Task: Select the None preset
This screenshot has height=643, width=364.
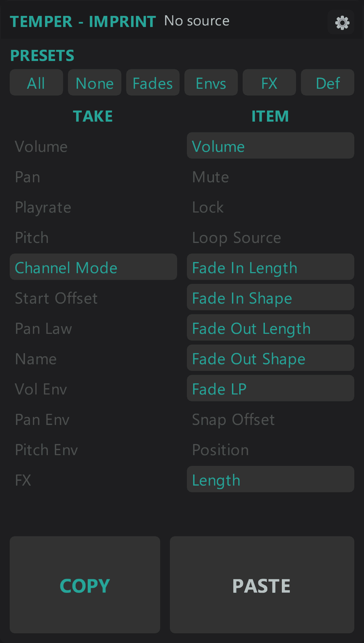Action: click(x=94, y=82)
